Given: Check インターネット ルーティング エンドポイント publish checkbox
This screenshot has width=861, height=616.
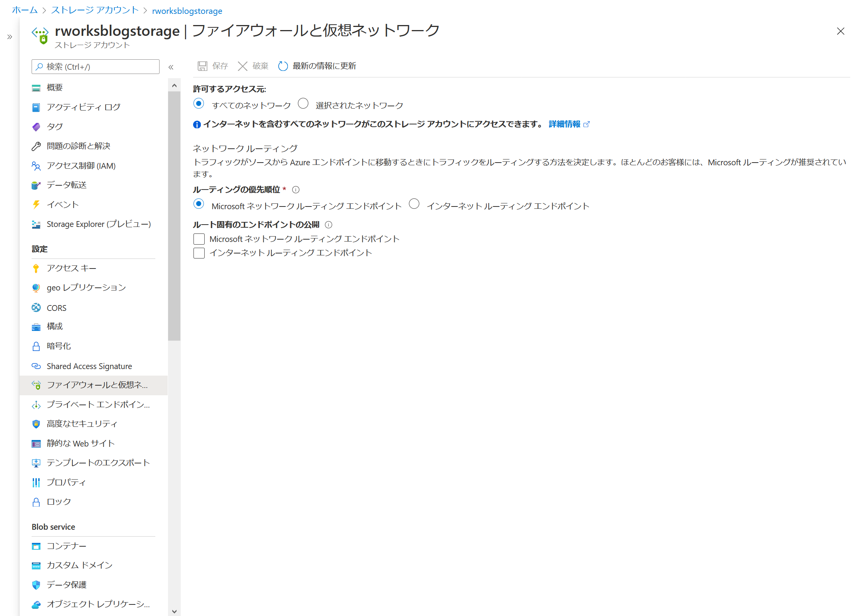Looking at the screenshot, I should pyautogui.click(x=199, y=253).
